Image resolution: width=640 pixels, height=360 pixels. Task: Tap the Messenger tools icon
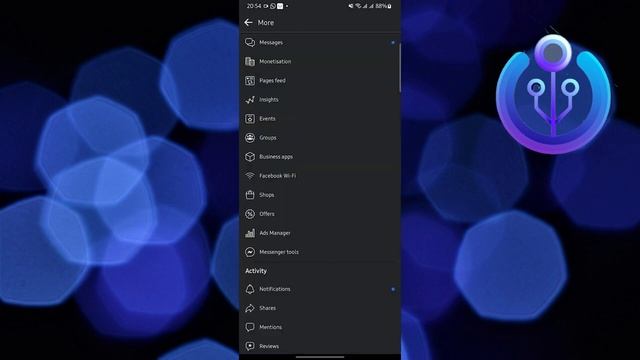click(250, 252)
